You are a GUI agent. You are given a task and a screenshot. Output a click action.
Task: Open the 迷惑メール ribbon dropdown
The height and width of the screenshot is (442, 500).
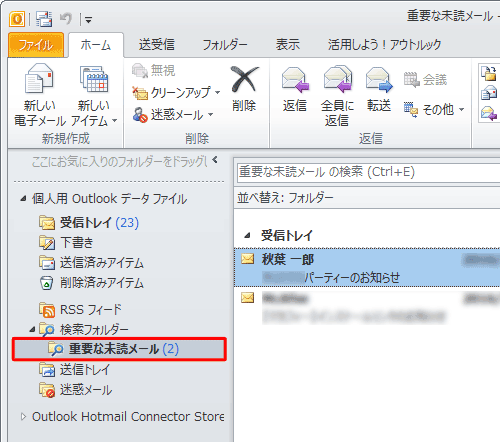(x=173, y=115)
